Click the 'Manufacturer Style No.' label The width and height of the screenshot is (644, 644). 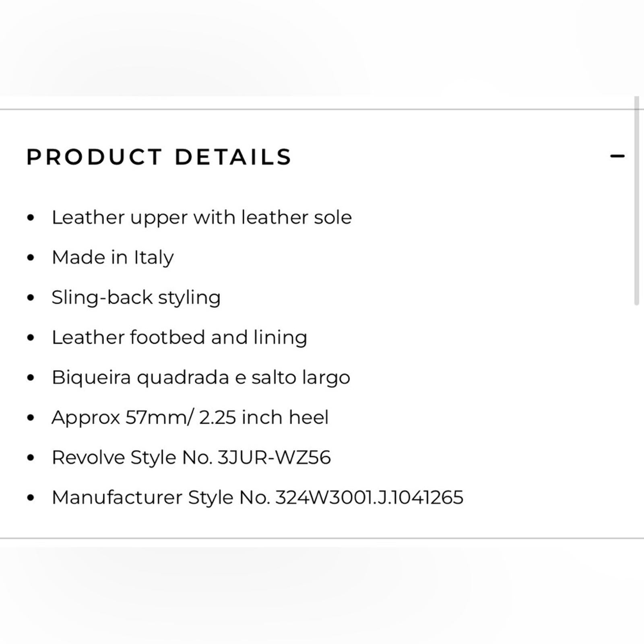161,498
